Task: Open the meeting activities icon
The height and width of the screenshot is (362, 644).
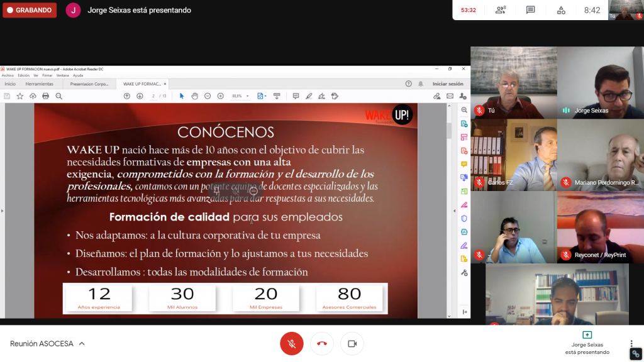Action: (561, 10)
